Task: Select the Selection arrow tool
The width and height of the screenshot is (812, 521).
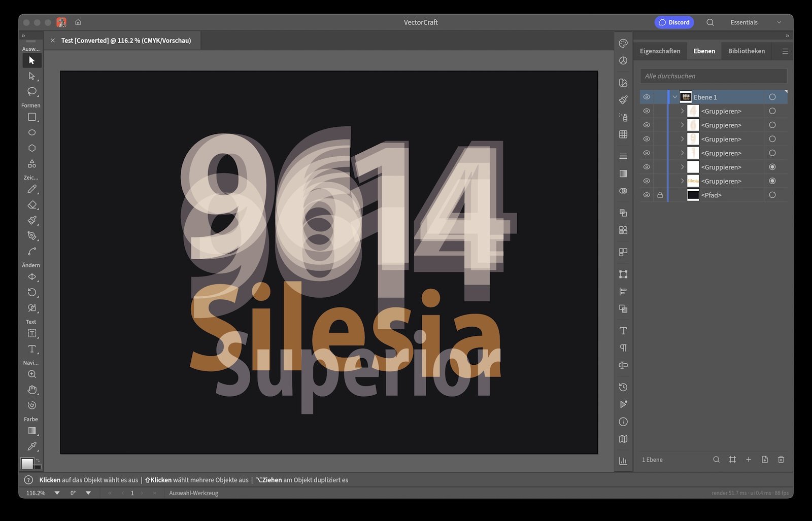Action: pyautogui.click(x=32, y=60)
